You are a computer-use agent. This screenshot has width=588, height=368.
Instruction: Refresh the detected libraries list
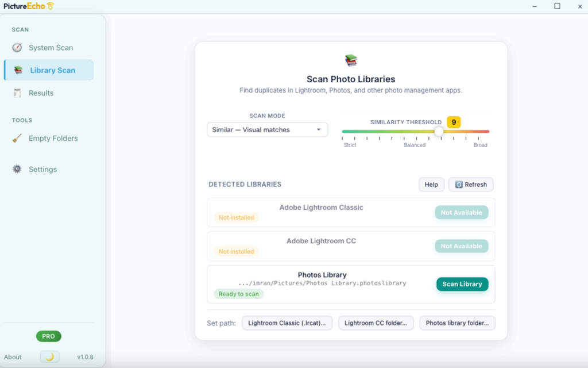[x=470, y=185]
